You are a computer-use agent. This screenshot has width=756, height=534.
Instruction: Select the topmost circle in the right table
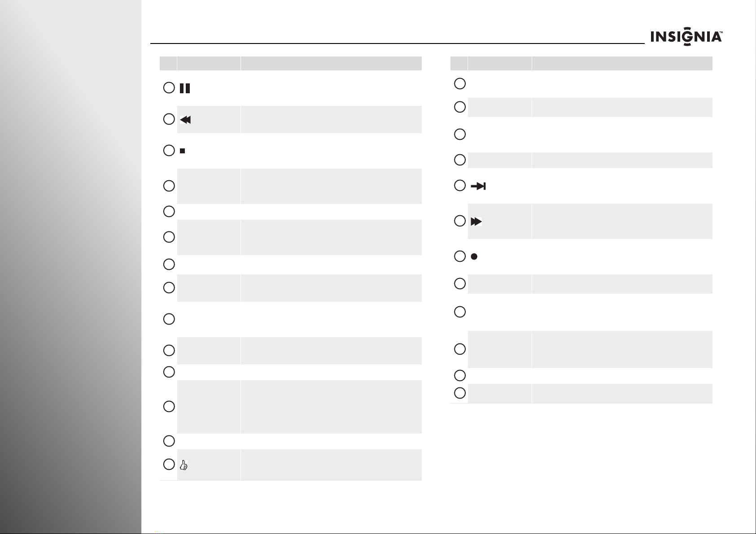tap(459, 83)
